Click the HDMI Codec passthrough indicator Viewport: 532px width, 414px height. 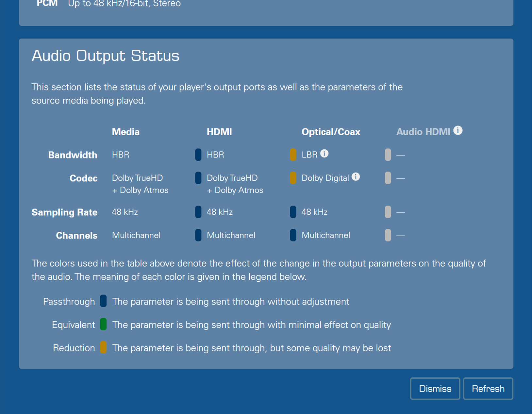[x=198, y=178]
